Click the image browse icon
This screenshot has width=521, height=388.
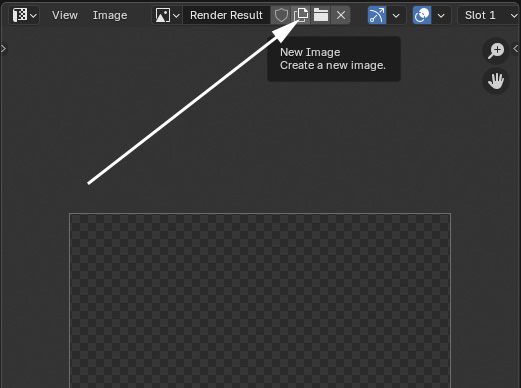pyautogui.click(x=163, y=15)
